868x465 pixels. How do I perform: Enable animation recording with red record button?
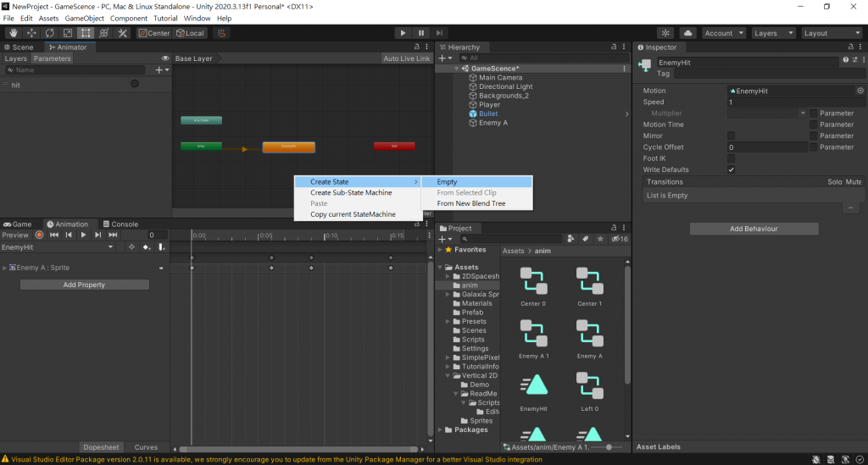(x=39, y=235)
